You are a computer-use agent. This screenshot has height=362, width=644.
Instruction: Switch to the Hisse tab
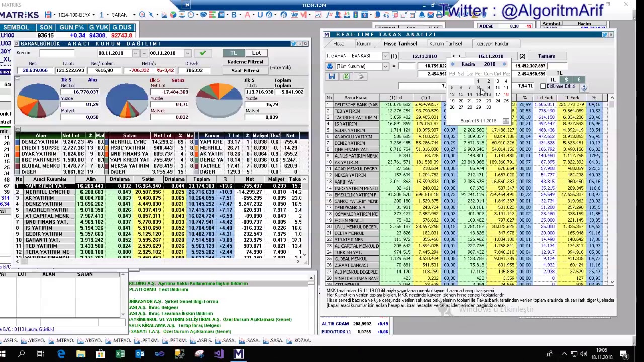tap(339, 44)
